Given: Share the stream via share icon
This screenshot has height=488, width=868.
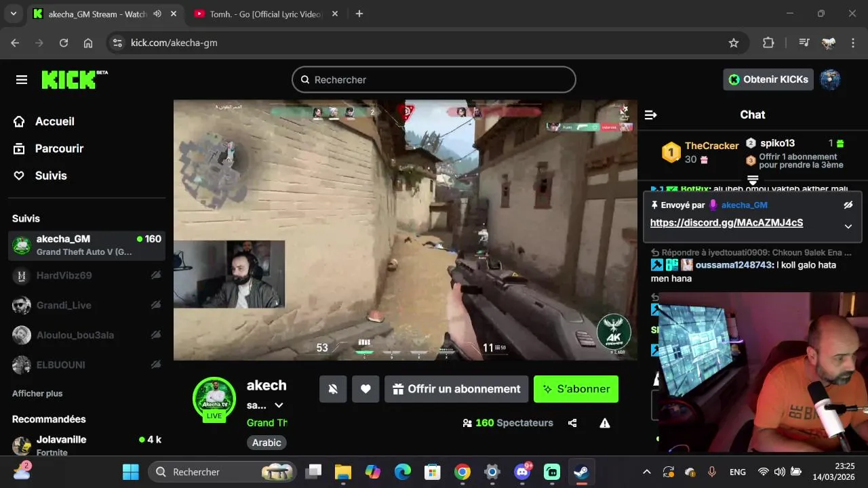Looking at the screenshot, I should pos(572,423).
